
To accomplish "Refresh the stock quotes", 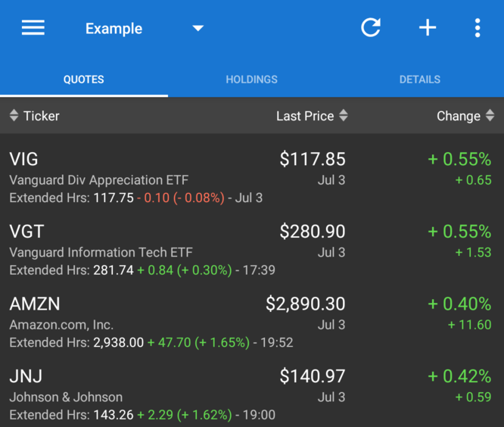I will pyautogui.click(x=370, y=28).
